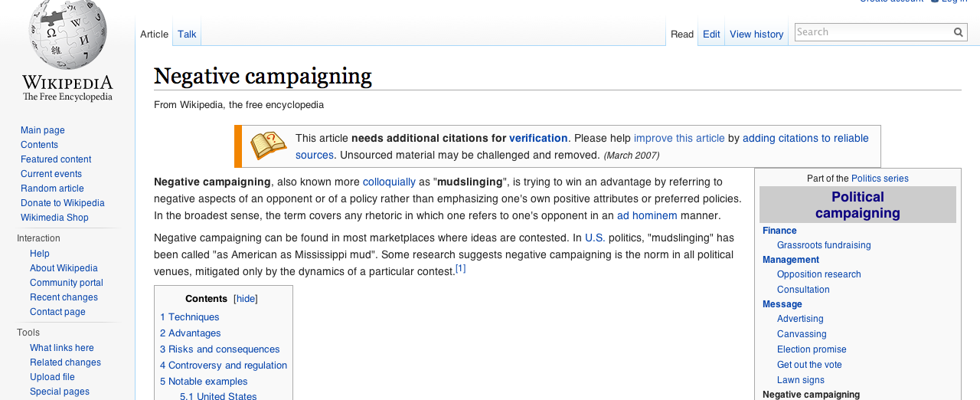The image size is (980, 400).
Task: Visit the Wikimedia Shop link
Action: pos(54,218)
